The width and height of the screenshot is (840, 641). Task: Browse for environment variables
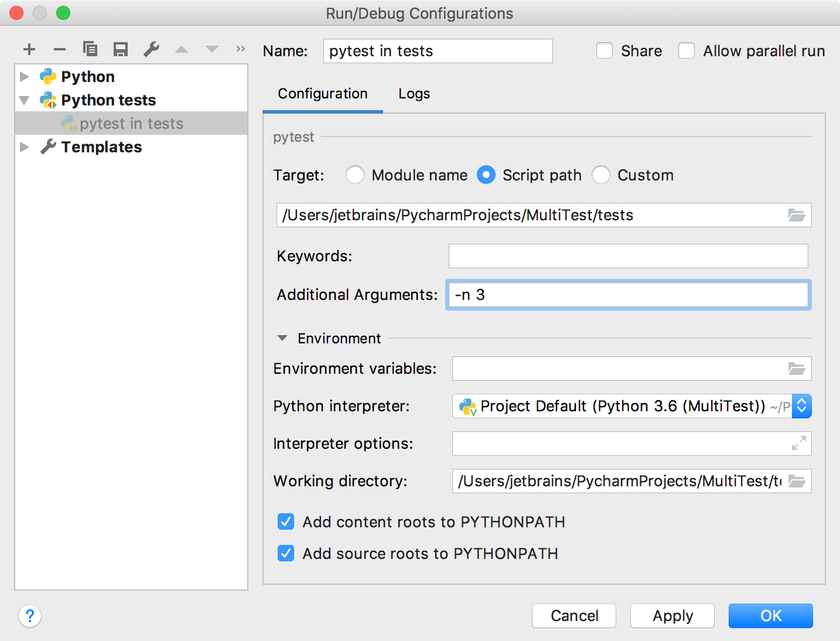pos(797,369)
